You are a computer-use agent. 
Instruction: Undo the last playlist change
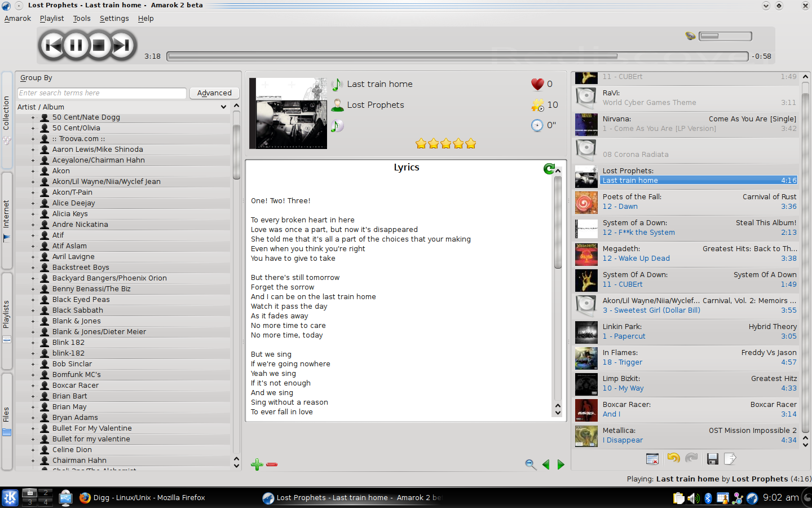673,458
